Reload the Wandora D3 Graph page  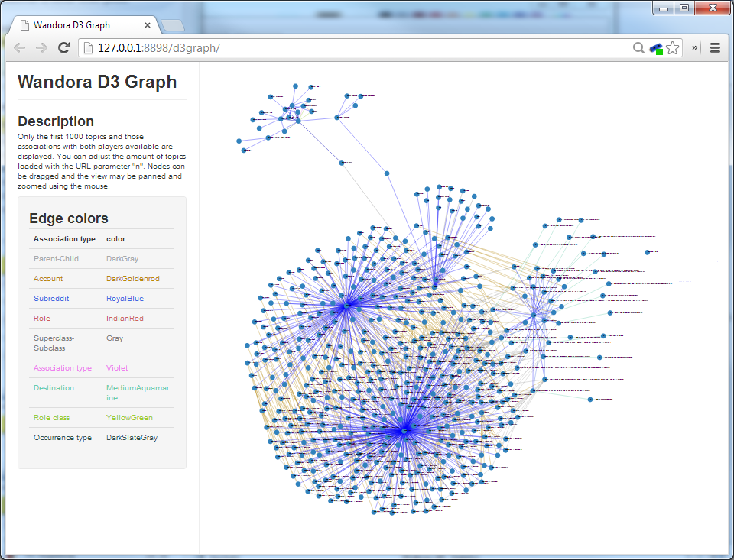[x=64, y=48]
